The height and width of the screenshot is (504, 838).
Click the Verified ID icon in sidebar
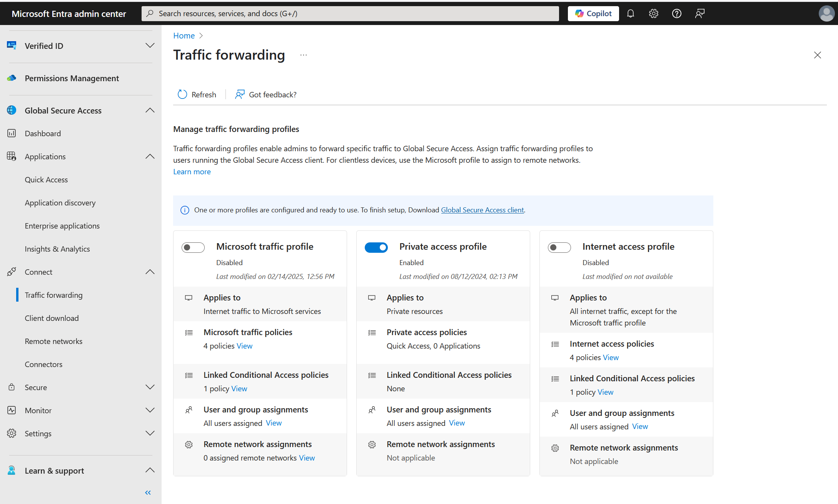click(x=12, y=45)
